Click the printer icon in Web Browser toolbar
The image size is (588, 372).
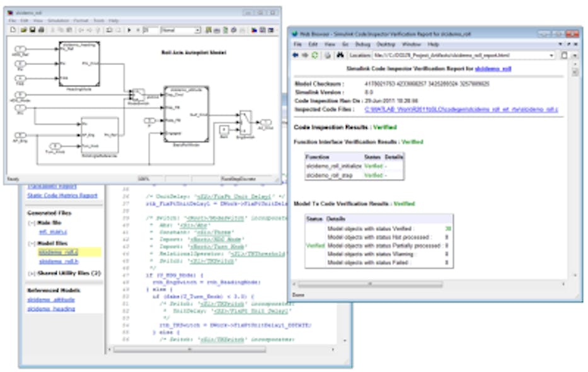(326, 55)
